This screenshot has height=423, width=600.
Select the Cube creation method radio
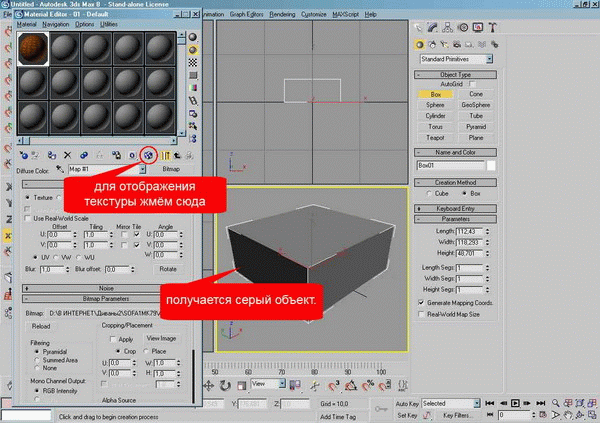coord(429,192)
